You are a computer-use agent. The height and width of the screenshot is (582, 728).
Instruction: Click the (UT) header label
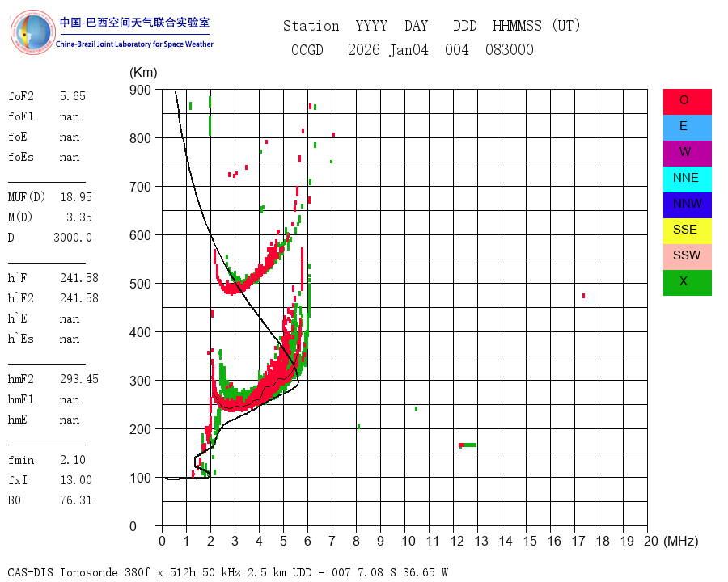(x=566, y=26)
